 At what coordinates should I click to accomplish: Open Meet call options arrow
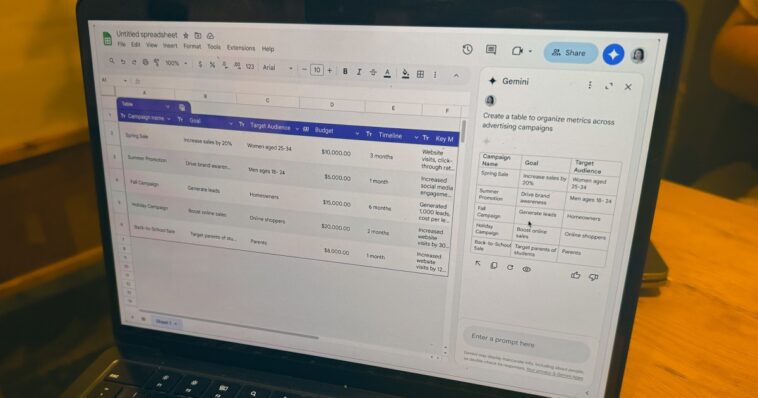point(530,51)
